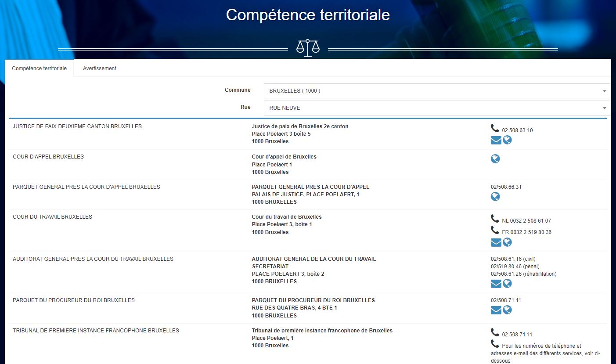Click phone number 02/508.66.31
Screen dimensions: 616x364
(506, 187)
